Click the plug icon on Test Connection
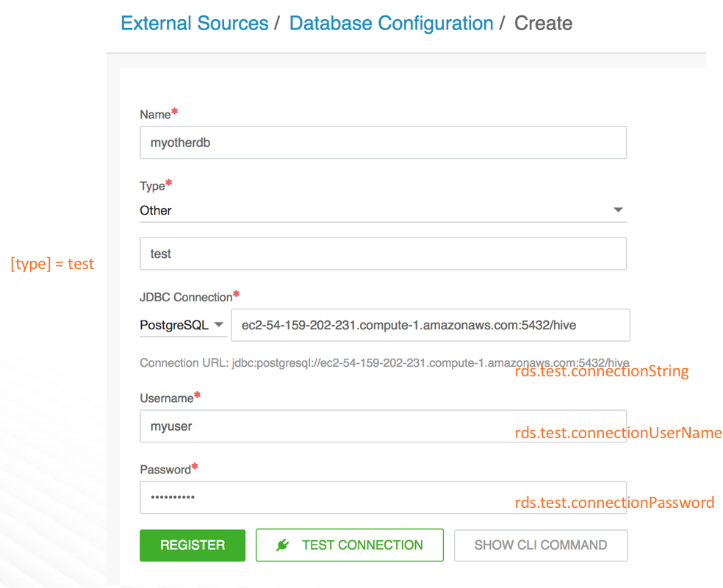The image size is (723, 588). [x=282, y=545]
